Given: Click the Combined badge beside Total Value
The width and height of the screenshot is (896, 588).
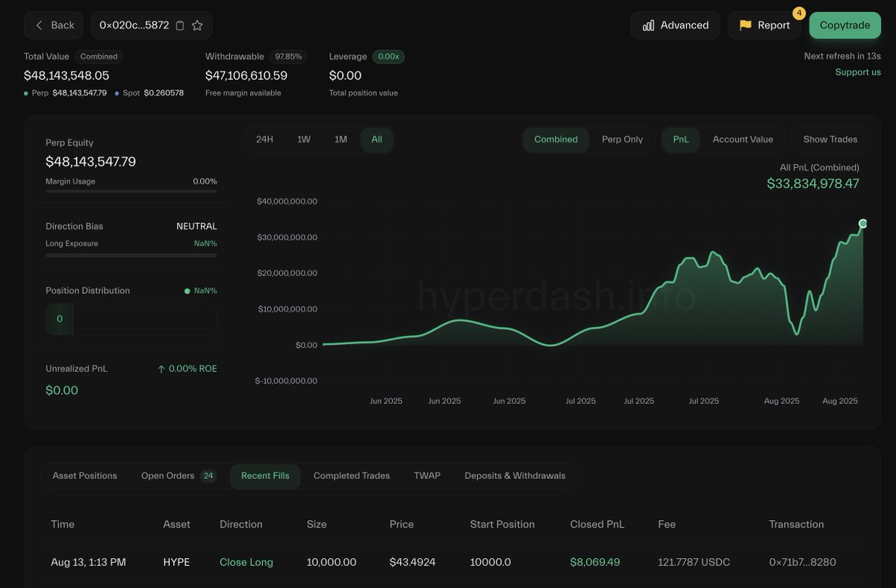Looking at the screenshot, I should click(99, 57).
